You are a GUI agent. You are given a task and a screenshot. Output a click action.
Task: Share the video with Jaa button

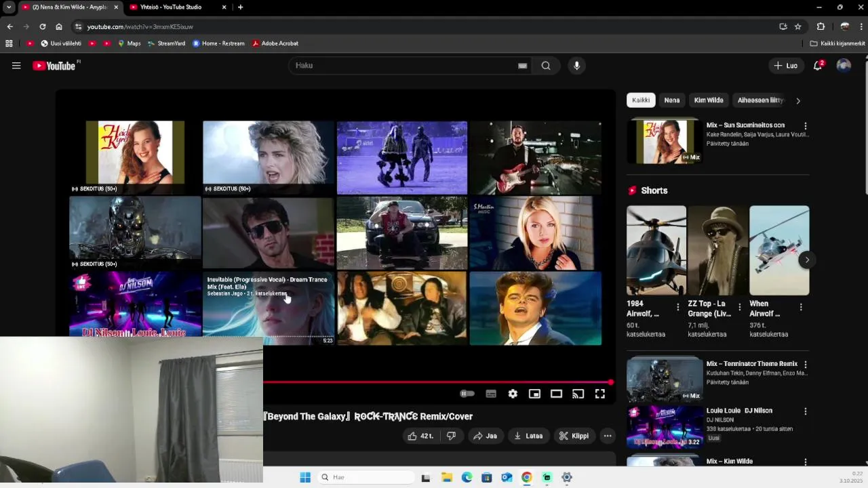click(486, 436)
